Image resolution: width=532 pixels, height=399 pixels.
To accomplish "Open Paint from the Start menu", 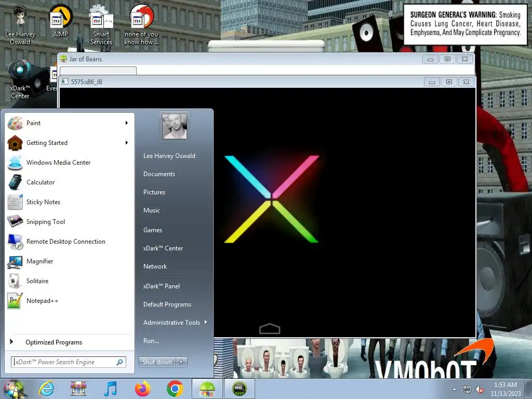I will click(x=70, y=123).
